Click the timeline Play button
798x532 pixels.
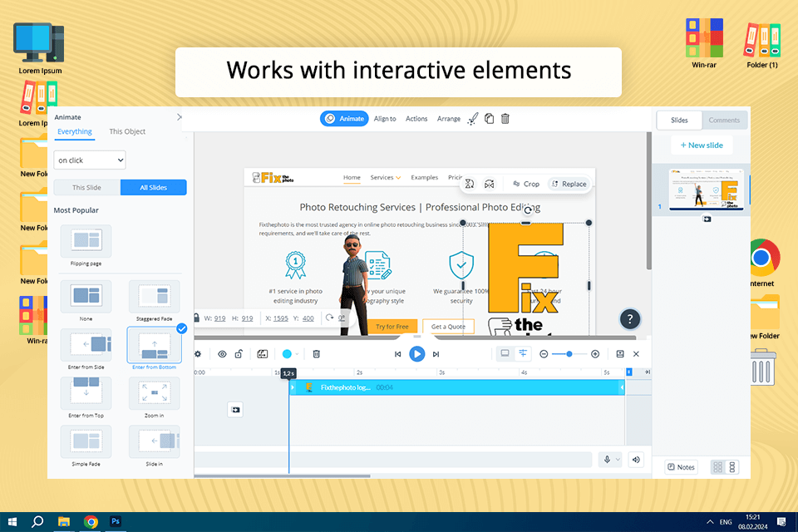tap(416, 354)
